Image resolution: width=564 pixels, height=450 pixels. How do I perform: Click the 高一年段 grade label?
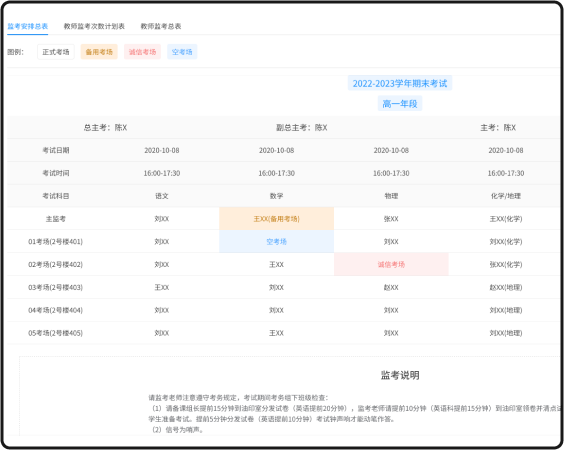pyautogui.click(x=400, y=104)
